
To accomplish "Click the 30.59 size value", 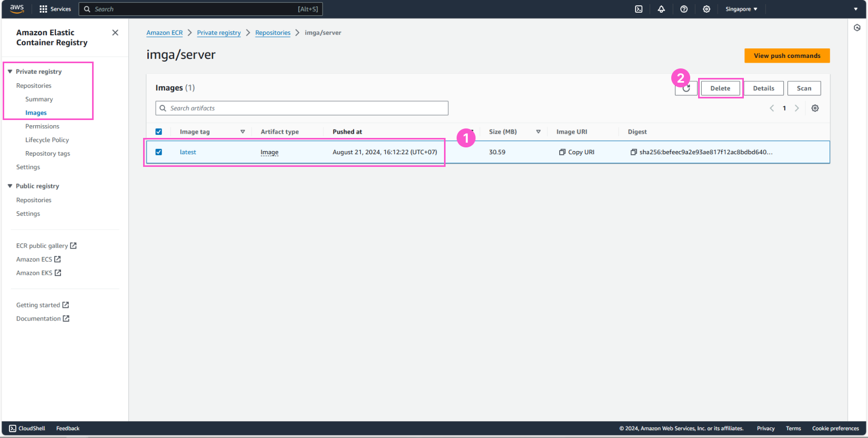I will pyautogui.click(x=497, y=152).
